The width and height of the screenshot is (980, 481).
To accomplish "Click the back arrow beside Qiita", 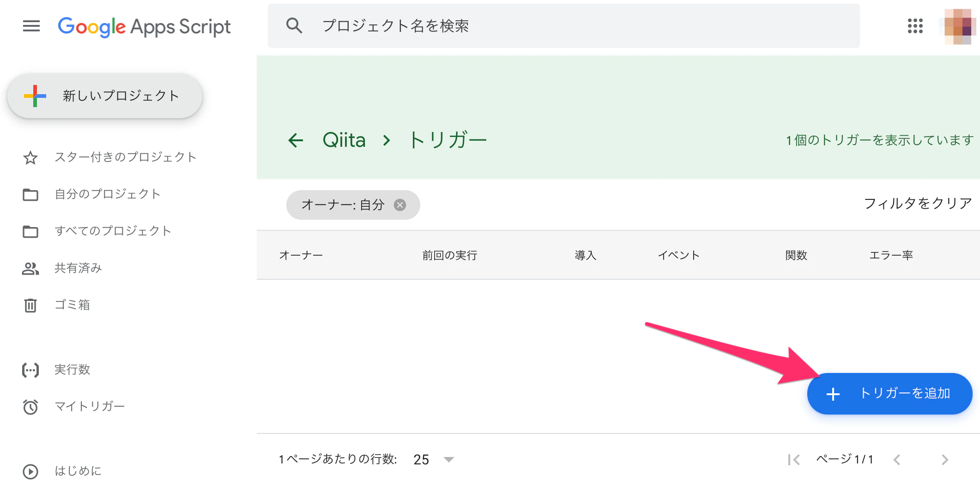I will click(296, 140).
